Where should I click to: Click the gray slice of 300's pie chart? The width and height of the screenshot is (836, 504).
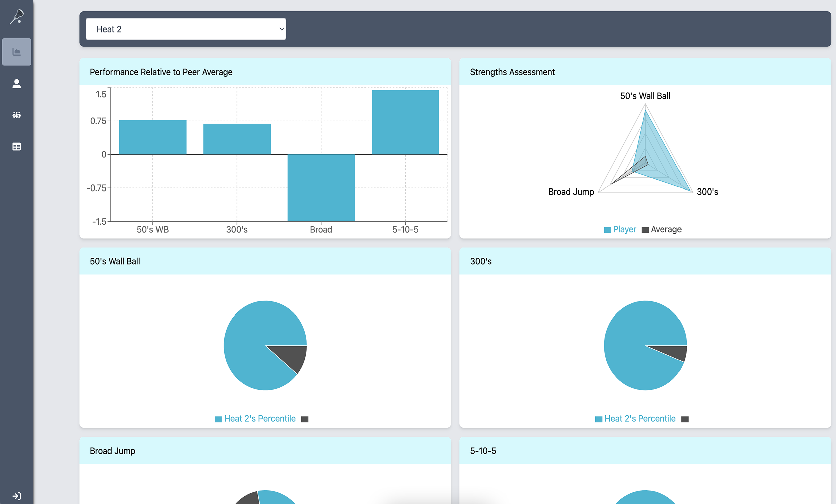point(673,352)
